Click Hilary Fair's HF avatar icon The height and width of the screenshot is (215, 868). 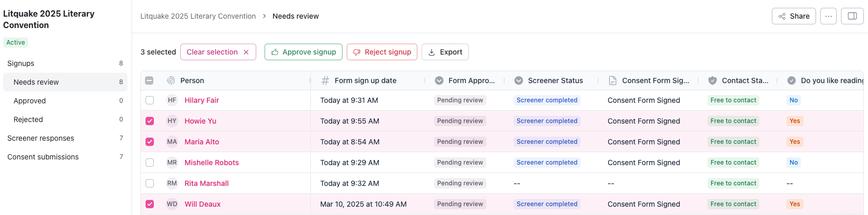point(172,100)
